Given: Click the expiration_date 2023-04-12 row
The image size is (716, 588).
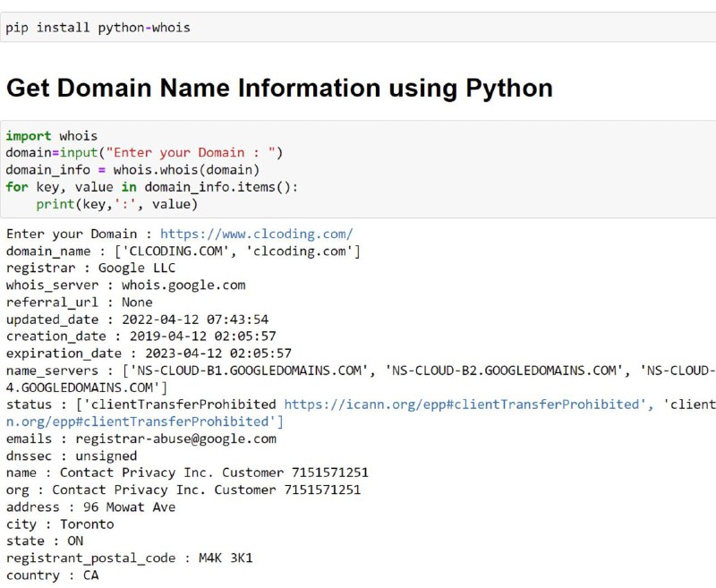Looking at the screenshot, I should pyautogui.click(x=149, y=354).
